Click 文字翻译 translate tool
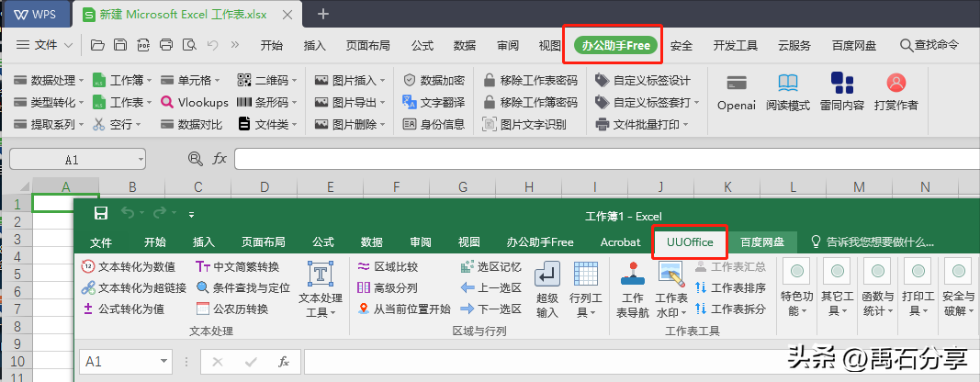The image size is (980, 382). click(x=434, y=102)
